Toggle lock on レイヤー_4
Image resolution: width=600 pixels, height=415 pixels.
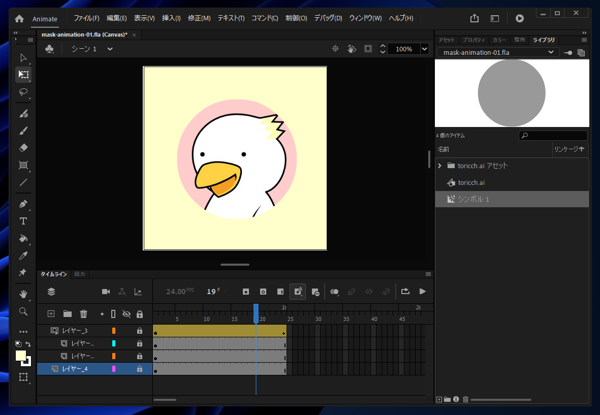(x=139, y=369)
